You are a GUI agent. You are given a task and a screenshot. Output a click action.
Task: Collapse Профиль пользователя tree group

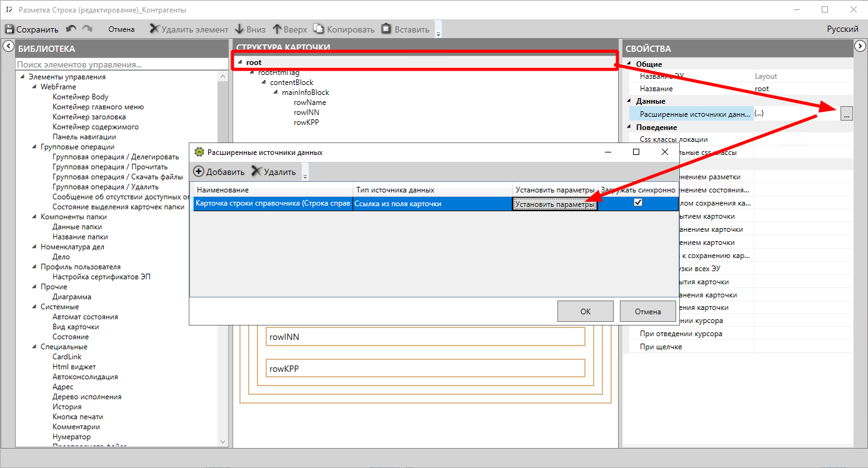pyautogui.click(x=34, y=267)
